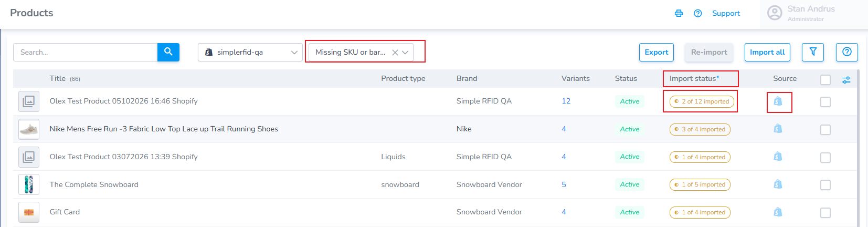Select checkbox for Olex Test Product 03072026
The image size is (868, 227).
(x=825, y=158)
